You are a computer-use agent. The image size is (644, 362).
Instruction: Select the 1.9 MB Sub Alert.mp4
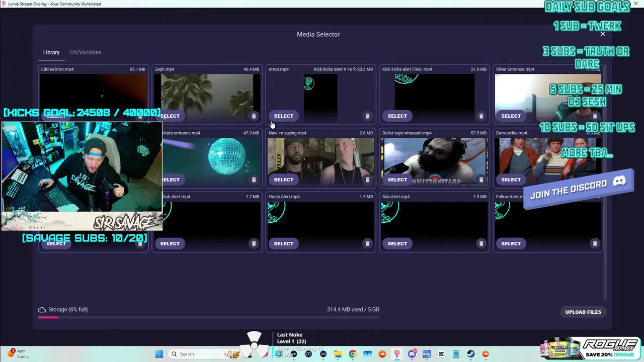tap(397, 243)
